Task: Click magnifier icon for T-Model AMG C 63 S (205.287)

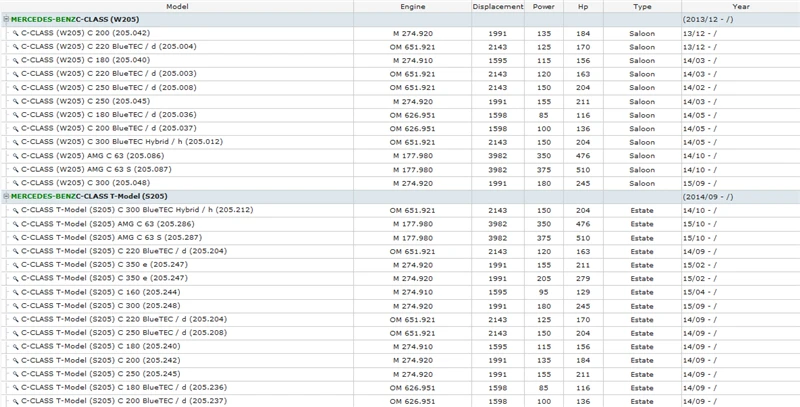Action: pyautogui.click(x=15, y=238)
